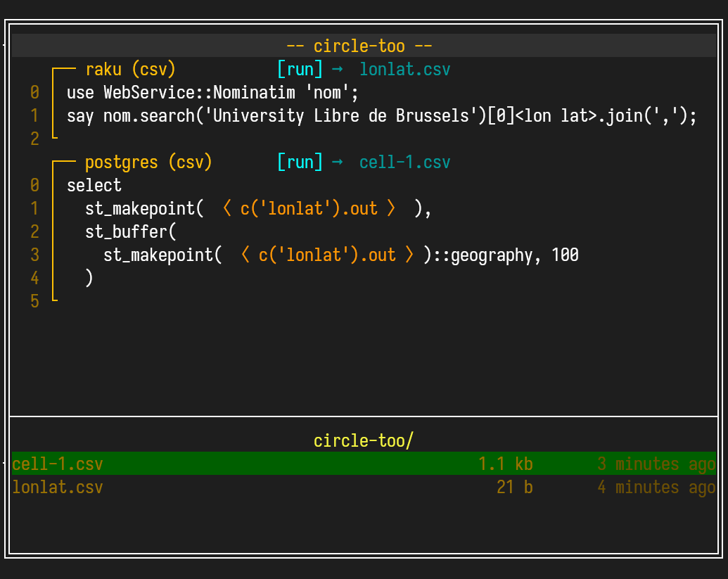Image resolution: width=728 pixels, height=579 pixels.
Task: Select the postgres (csv) cell label
Action: point(148,163)
